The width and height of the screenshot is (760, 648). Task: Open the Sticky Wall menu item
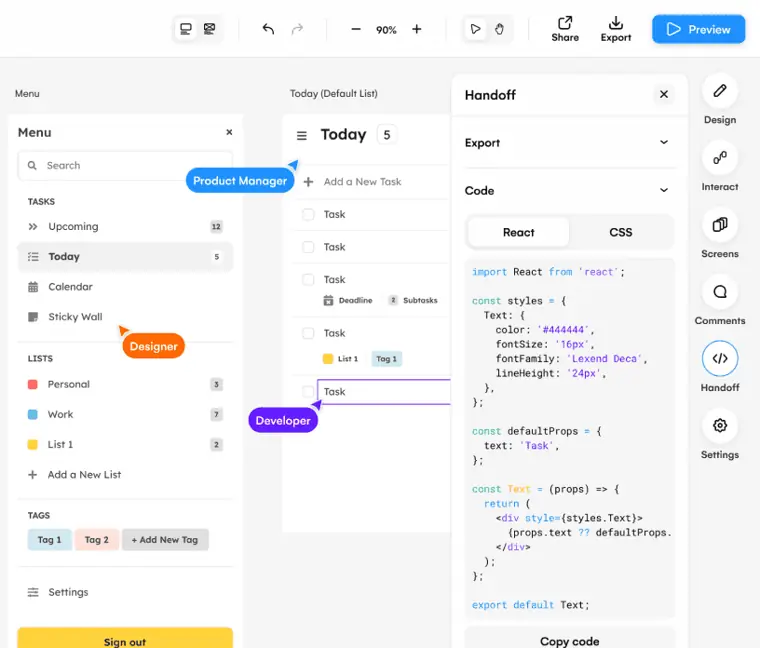125,316
